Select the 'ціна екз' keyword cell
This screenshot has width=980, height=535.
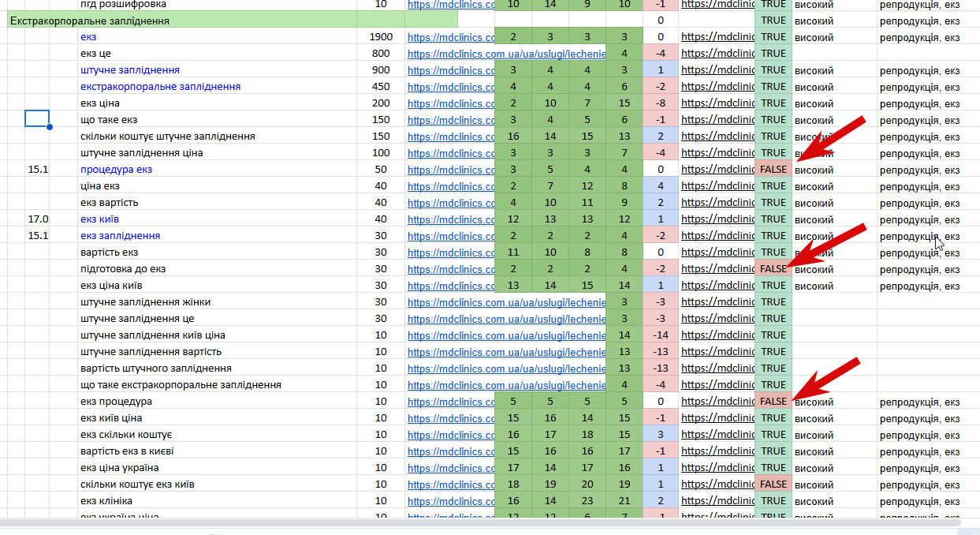(x=218, y=186)
